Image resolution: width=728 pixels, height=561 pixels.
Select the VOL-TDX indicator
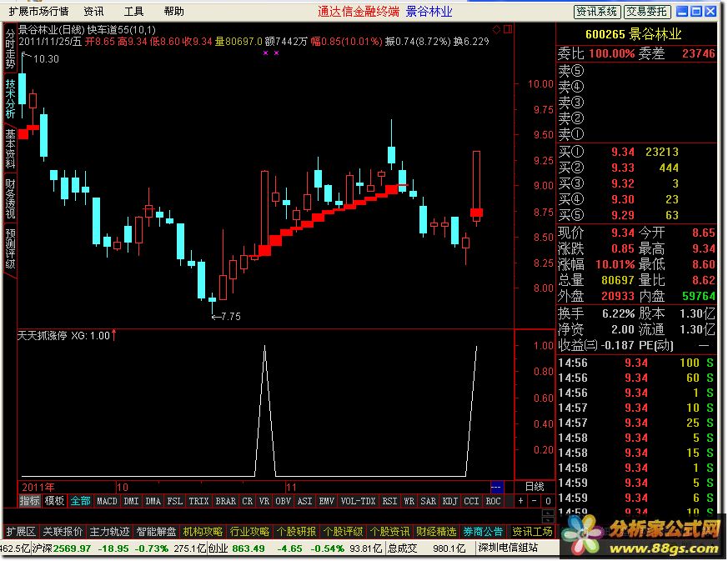pyautogui.click(x=358, y=501)
